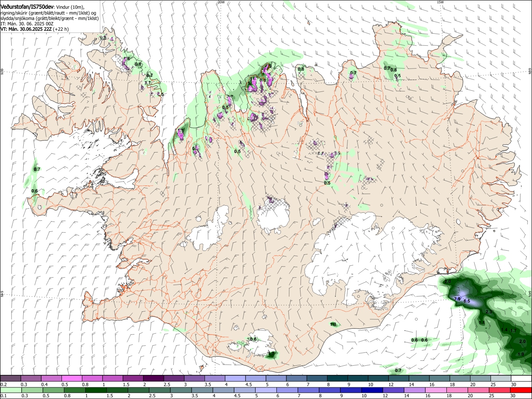Choose the light pink rain swatch labeled 16
Screen dimensions: 532x399
pos(436,390)
